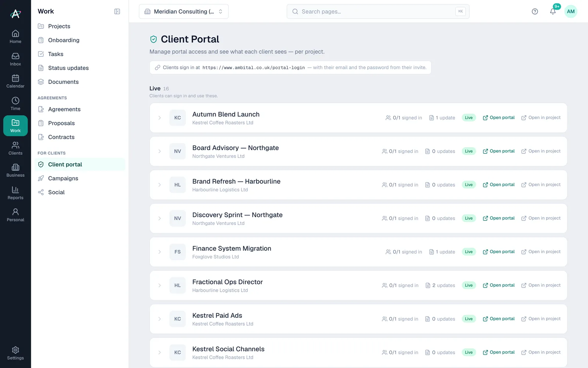This screenshot has width=588, height=368.
Task: Expand the Brand Refresh — Harbourline row
Action: pyautogui.click(x=159, y=185)
